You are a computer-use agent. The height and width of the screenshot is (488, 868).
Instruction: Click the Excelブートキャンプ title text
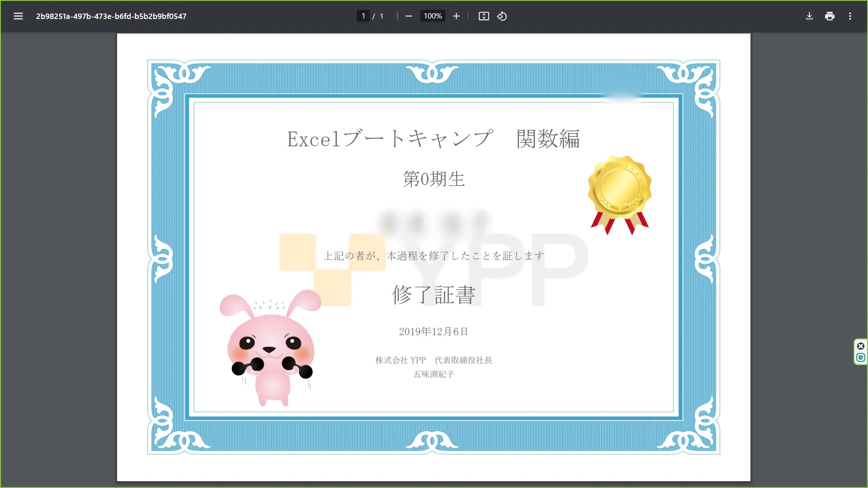tap(389, 139)
